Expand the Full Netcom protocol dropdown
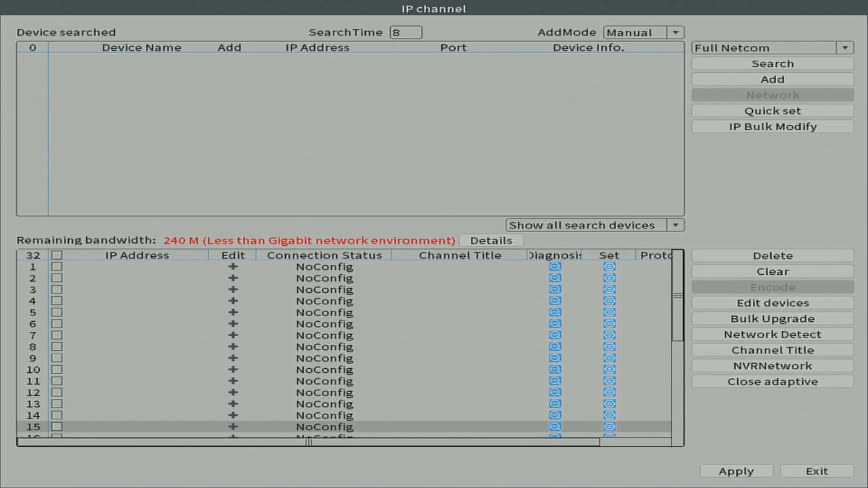 (844, 48)
